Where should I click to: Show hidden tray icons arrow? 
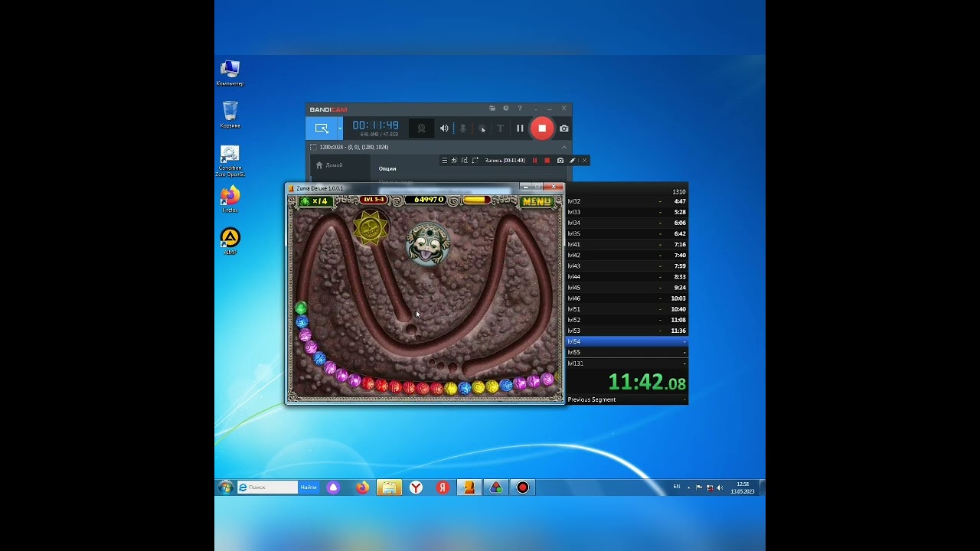[x=688, y=487]
